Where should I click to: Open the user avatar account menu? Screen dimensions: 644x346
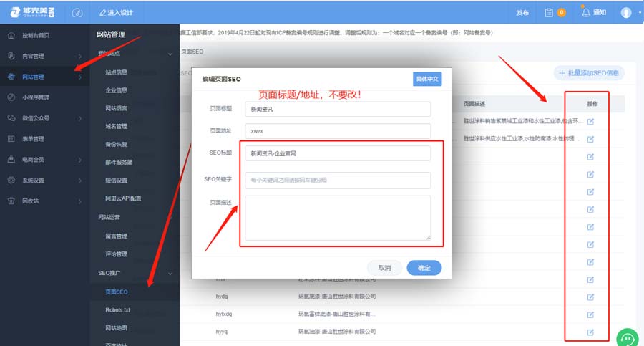628,12
